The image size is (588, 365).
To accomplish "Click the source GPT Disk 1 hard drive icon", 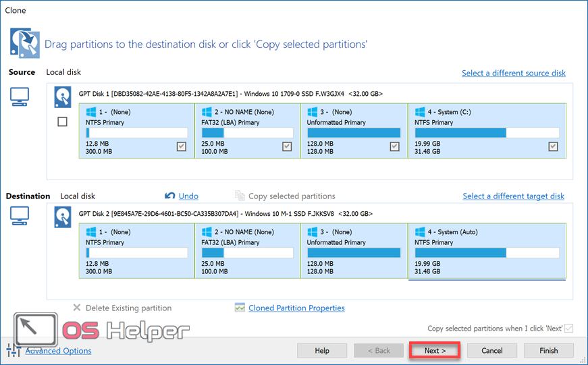I will [x=62, y=98].
